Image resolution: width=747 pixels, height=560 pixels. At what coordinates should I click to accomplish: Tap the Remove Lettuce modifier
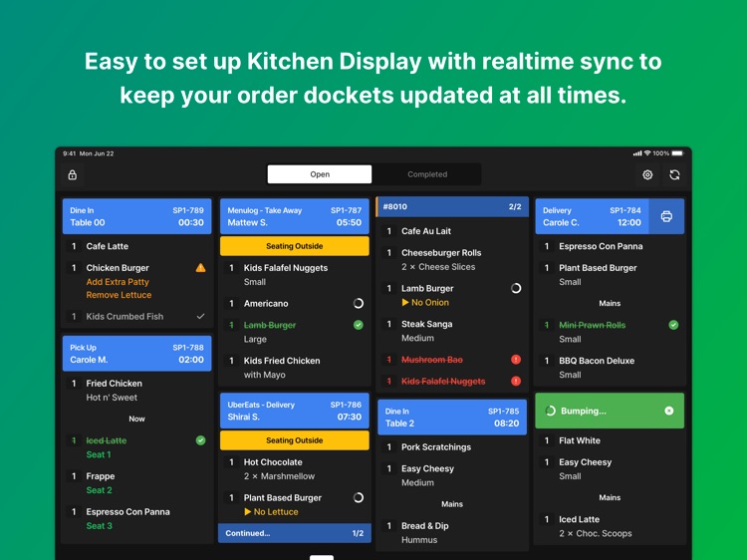pyautogui.click(x=119, y=295)
